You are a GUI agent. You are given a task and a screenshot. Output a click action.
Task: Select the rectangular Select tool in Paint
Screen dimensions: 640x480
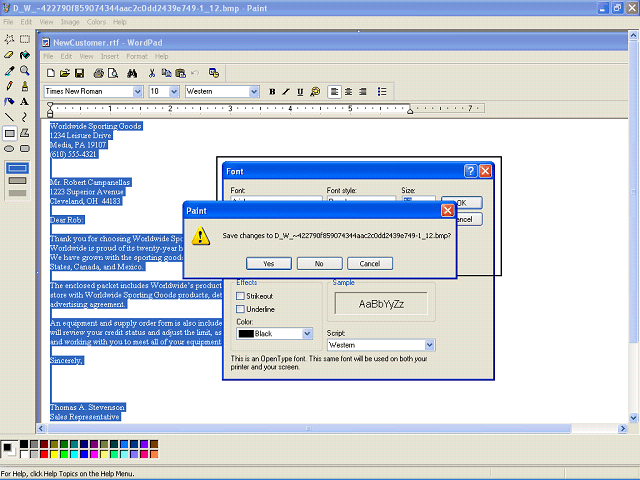point(25,39)
